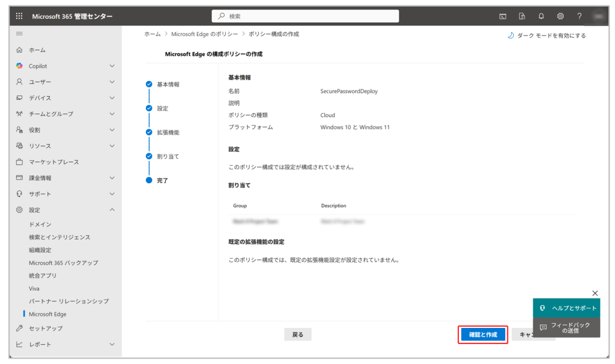Collapse the 設定 menu chevron
Screen dimensions: 615x364
tap(112, 210)
